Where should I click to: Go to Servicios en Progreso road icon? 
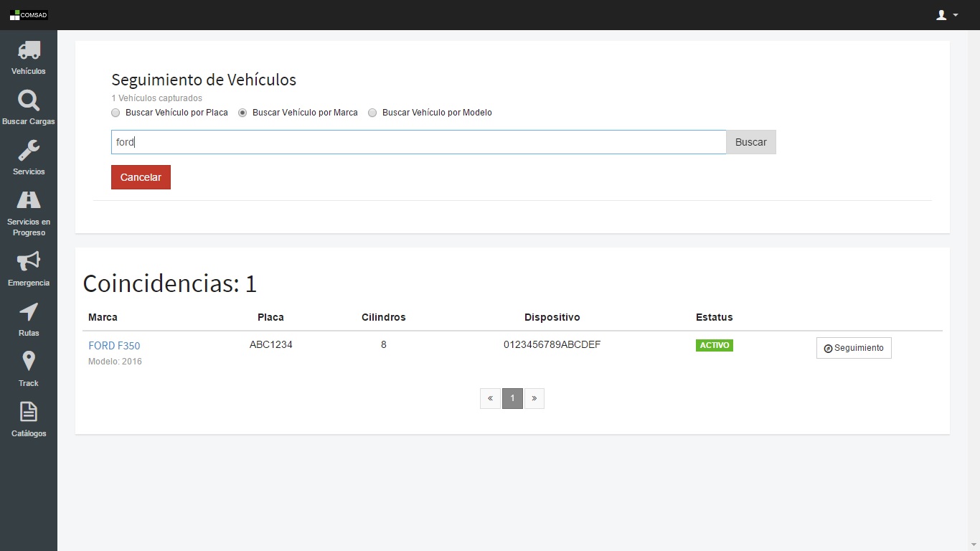(29, 200)
